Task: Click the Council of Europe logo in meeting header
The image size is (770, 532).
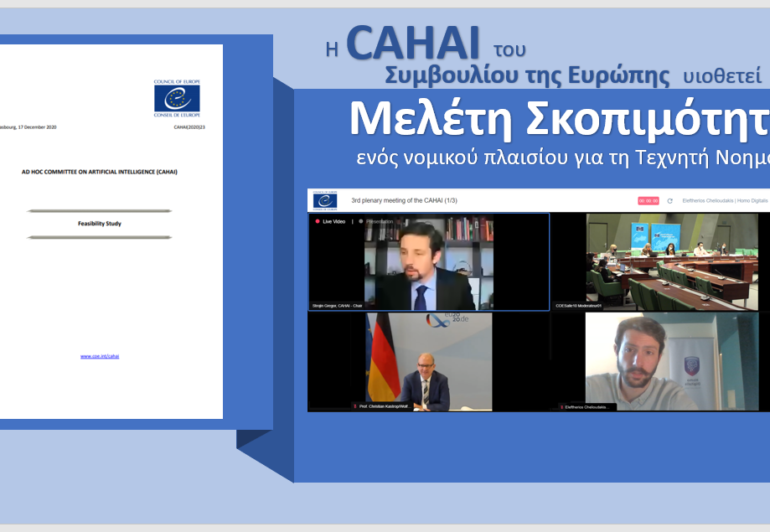Action: click(325, 201)
